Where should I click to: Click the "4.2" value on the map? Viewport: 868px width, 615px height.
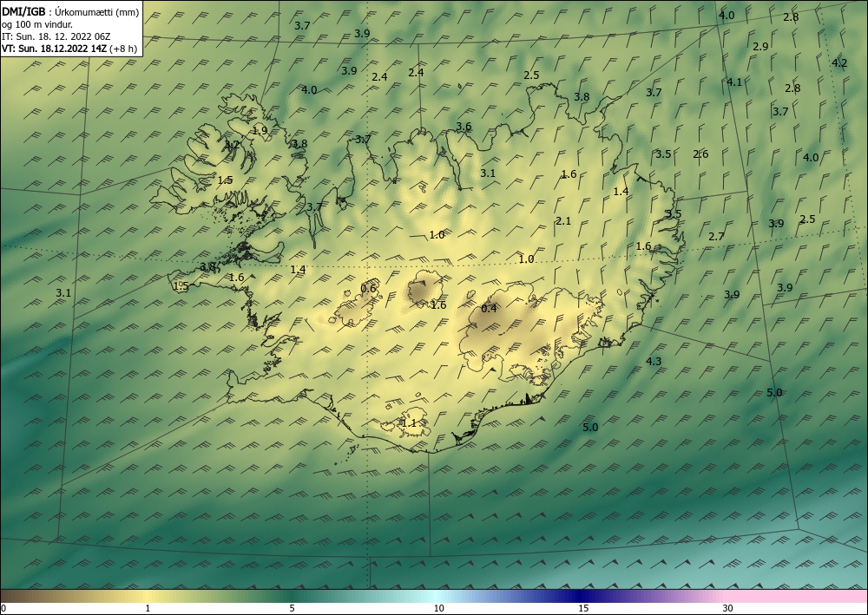click(x=839, y=63)
